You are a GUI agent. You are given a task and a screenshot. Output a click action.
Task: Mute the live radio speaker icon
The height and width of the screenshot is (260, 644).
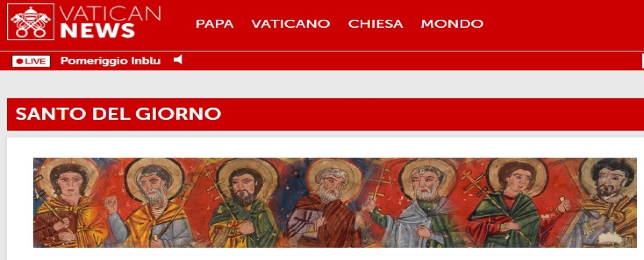[x=178, y=60]
